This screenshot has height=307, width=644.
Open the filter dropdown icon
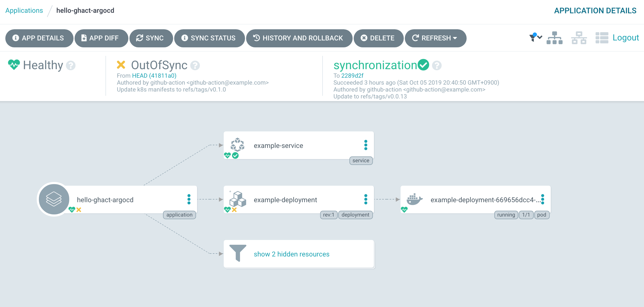tap(535, 38)
